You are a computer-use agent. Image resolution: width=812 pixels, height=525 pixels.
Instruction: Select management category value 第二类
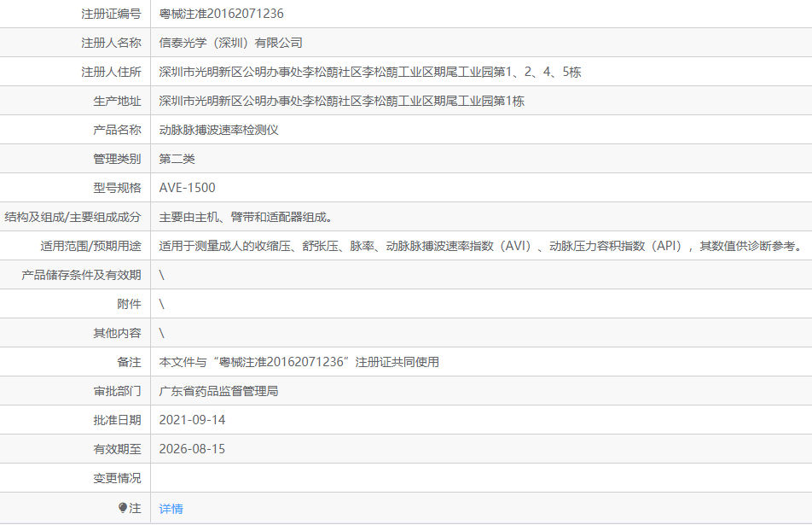click(177, 159)
